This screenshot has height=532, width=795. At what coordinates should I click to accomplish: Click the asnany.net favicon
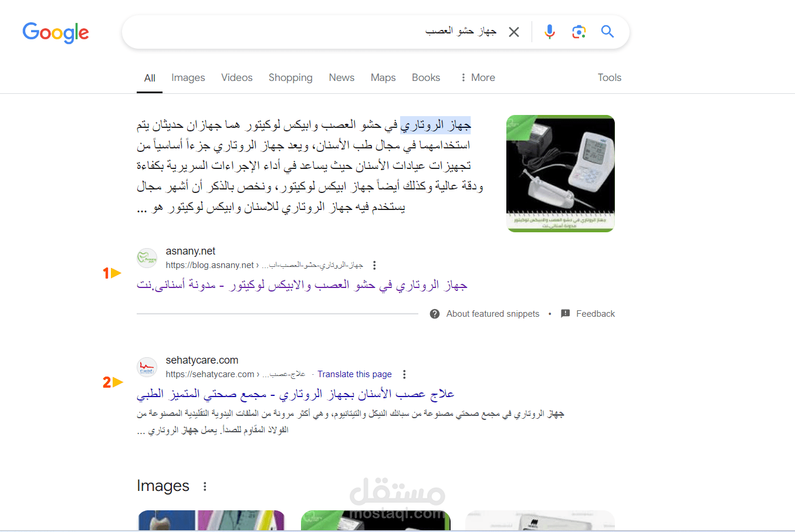[147, 258]
